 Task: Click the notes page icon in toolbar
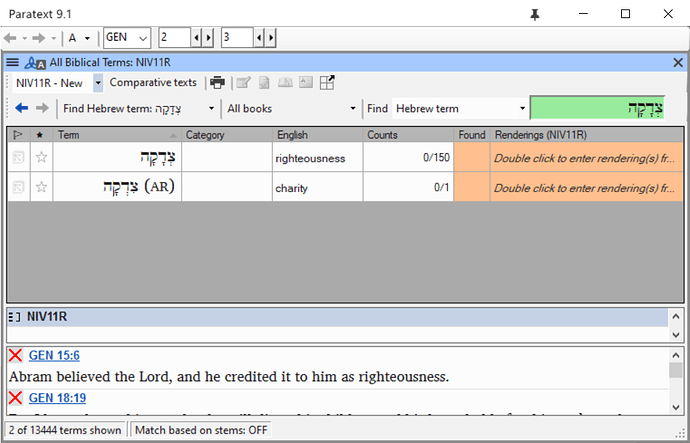coord(264,82)
